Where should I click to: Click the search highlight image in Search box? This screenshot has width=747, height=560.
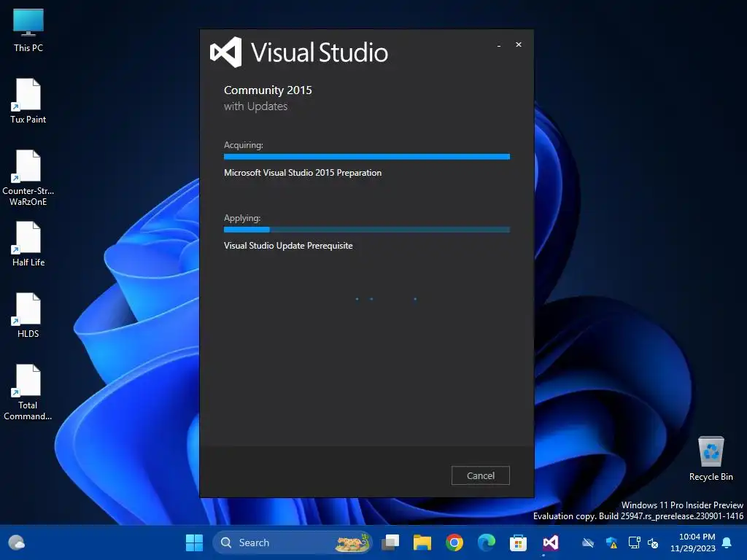click(352, 542)
